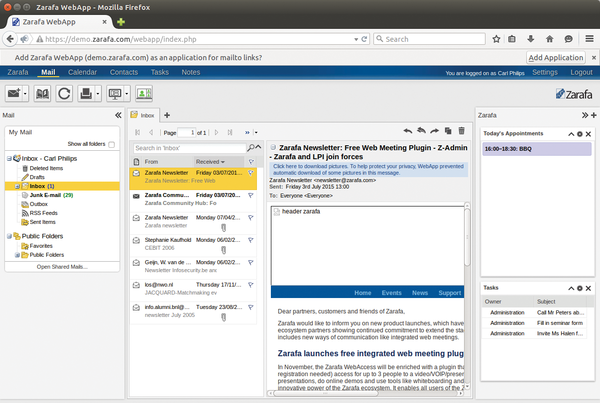This screenshot has height=403, width=600.
Task: Bookmark page with Firefox star icon
Action: [496, 39]
